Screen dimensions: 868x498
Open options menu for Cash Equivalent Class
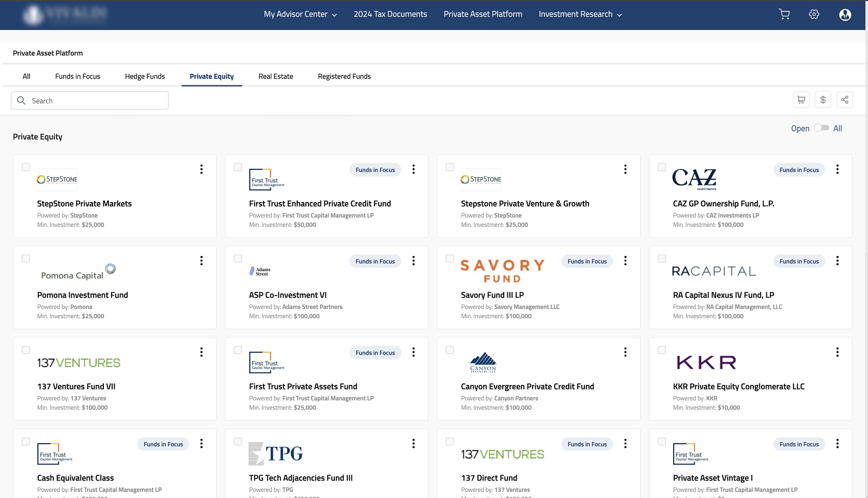click(202, 443)
